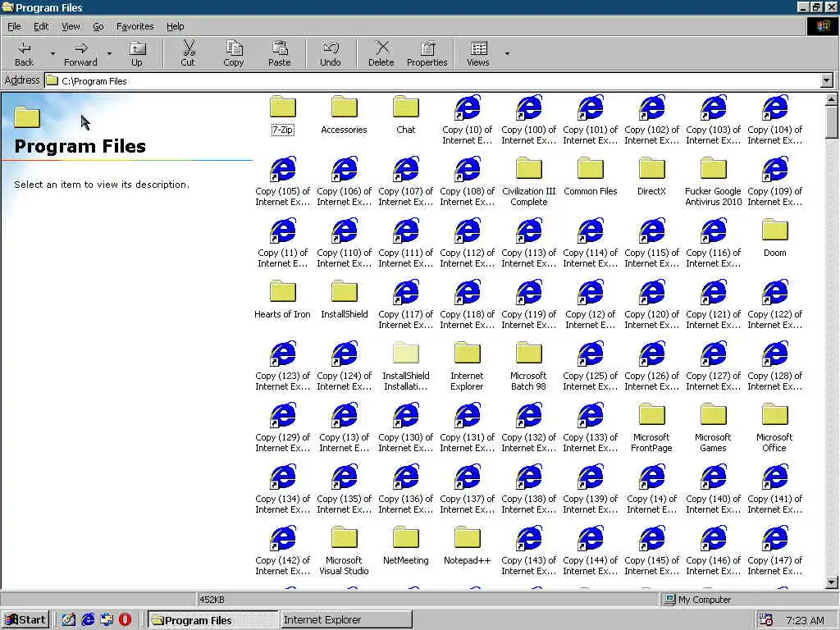Select the InstallShield Installation hidden folder
840x630 pixels.
[x=405, y=367]
